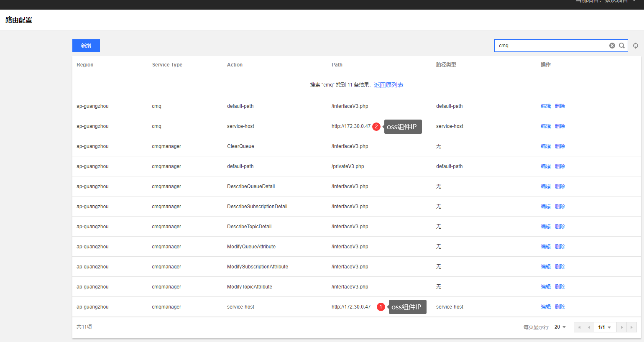Delete the cmq default-path row
The image size is (644, 342).
[x=560, y=106]
